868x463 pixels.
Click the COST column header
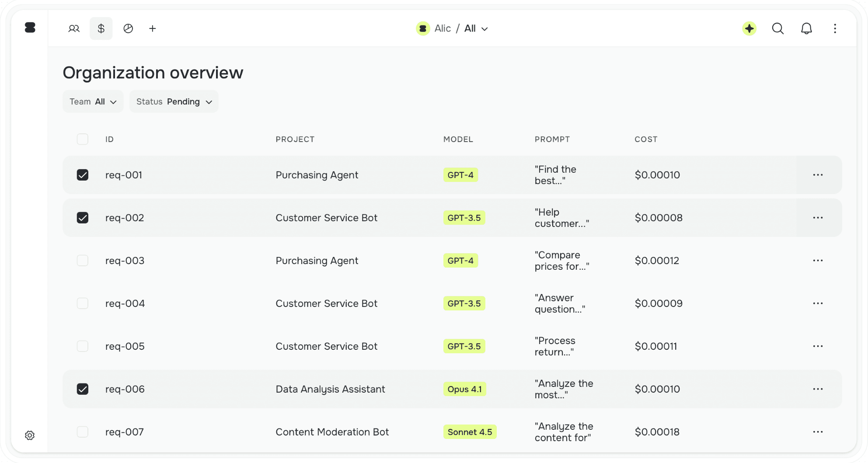click(646, 139)
